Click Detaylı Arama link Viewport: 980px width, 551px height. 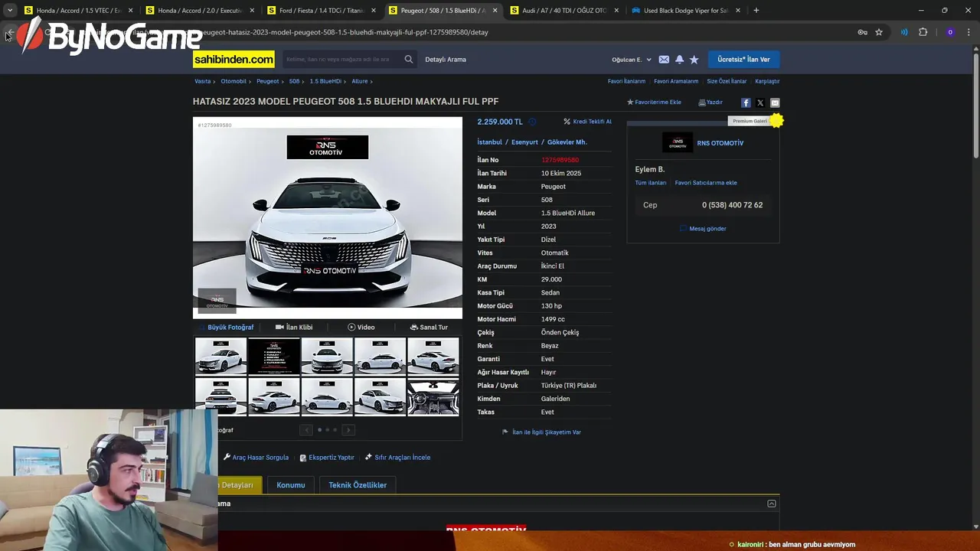tap(446, 60)
